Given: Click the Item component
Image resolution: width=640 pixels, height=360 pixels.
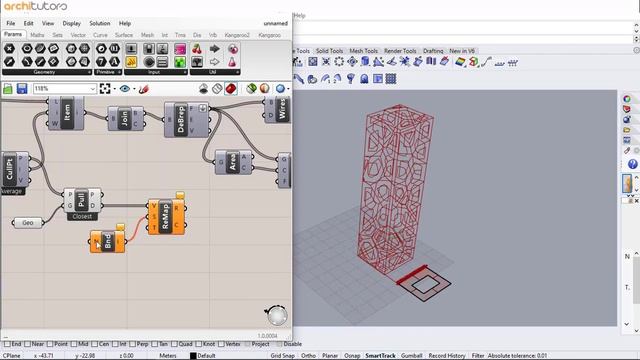Looking at the screenshot, I should tap(67, 113).
